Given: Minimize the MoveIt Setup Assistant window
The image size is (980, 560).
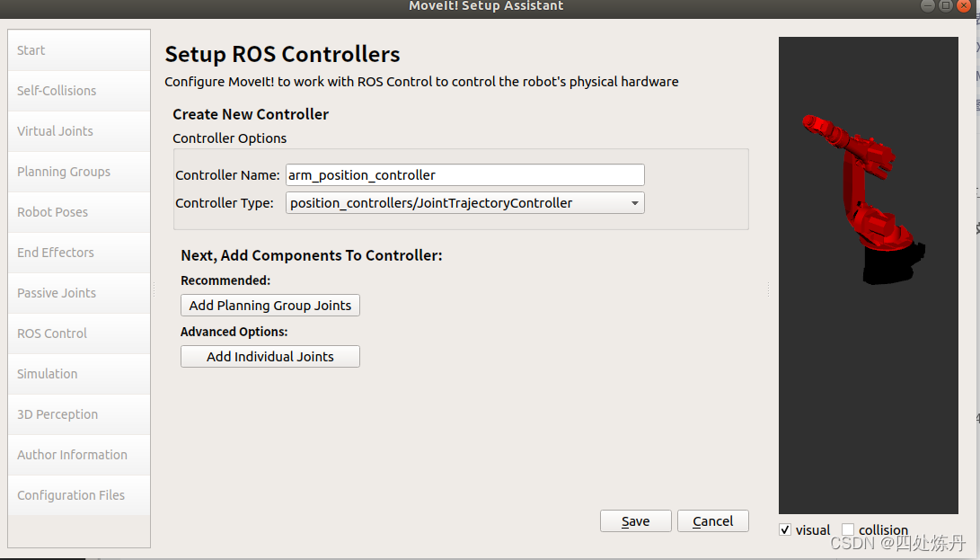Looking at the screenshot, I should [928, 5].
